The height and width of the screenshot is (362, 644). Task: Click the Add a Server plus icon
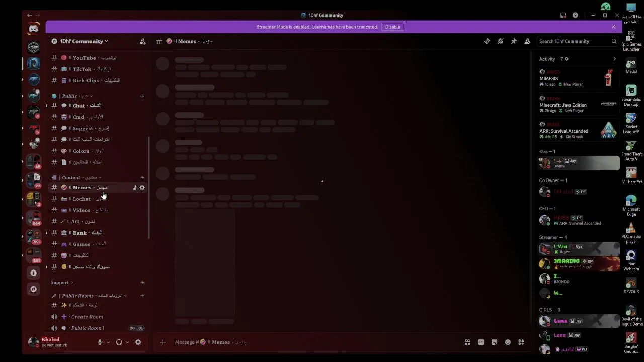click(x=34, y=273)
